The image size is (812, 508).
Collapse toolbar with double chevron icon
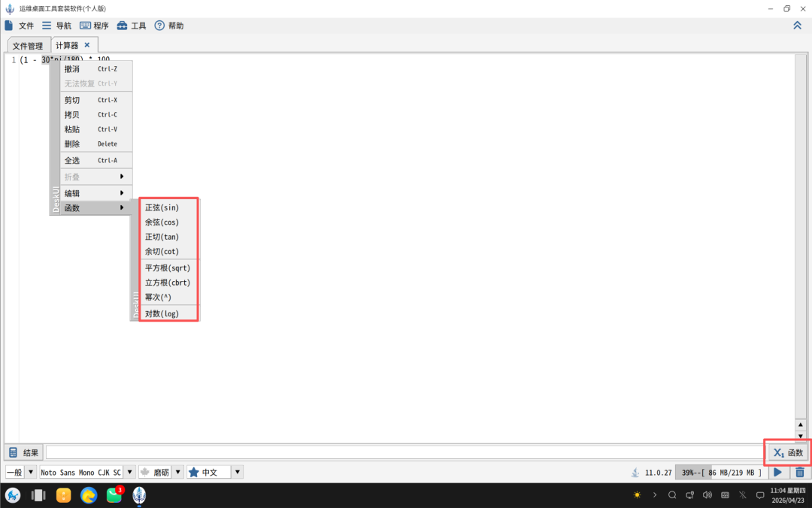click(797, 26)
